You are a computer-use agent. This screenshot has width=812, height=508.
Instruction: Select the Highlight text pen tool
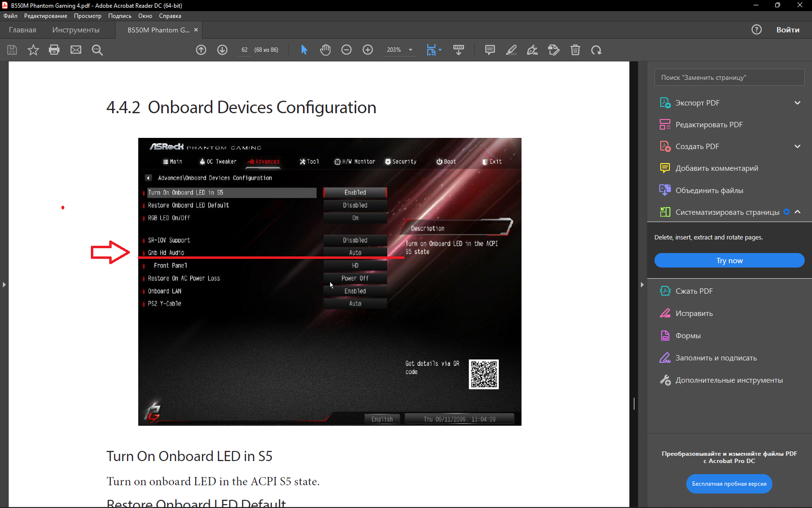pyautogui.click(x=511, y=50)
